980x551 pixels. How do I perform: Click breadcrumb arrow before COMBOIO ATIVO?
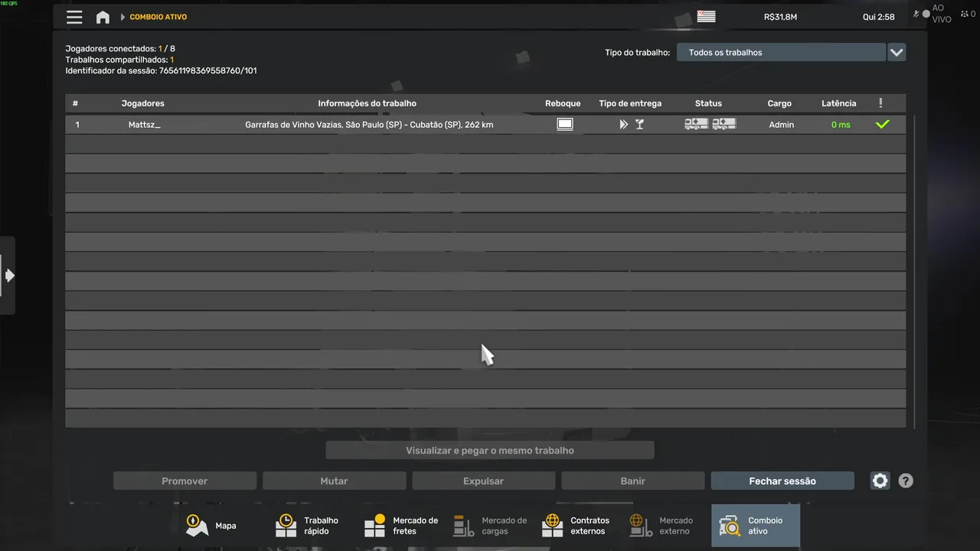122,17
